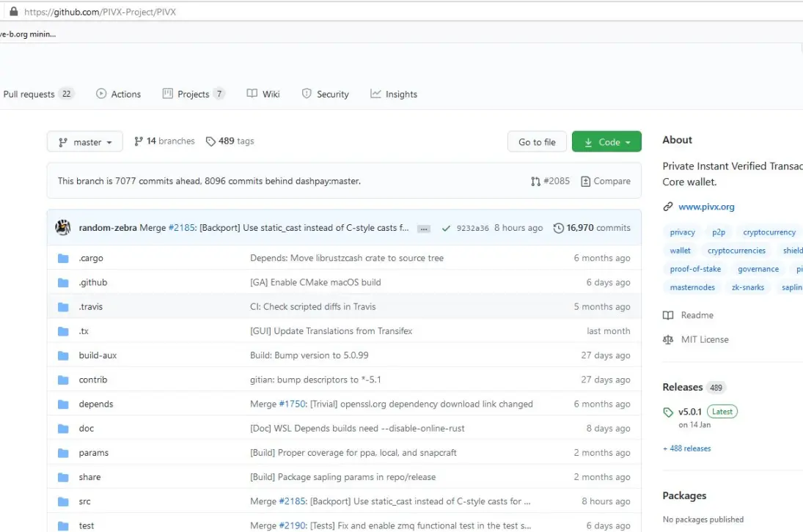This screenshot has height=532, width=803.
Task: View the 16,970 commits history
Action: tap(592, 228)
